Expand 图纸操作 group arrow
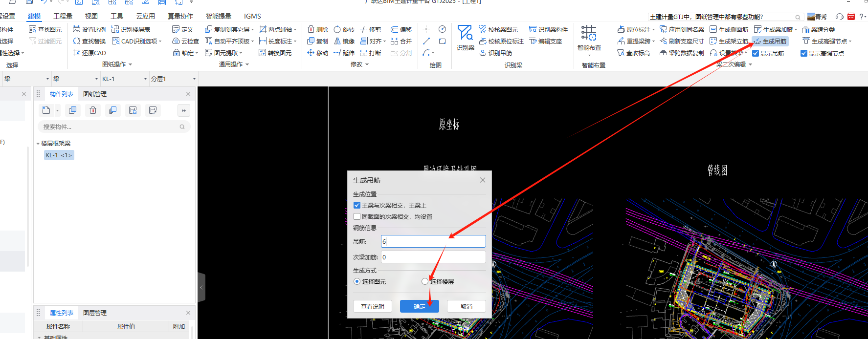Image resolution: width=868 pixels, height=339 pixels. click(x=130, y=64)
